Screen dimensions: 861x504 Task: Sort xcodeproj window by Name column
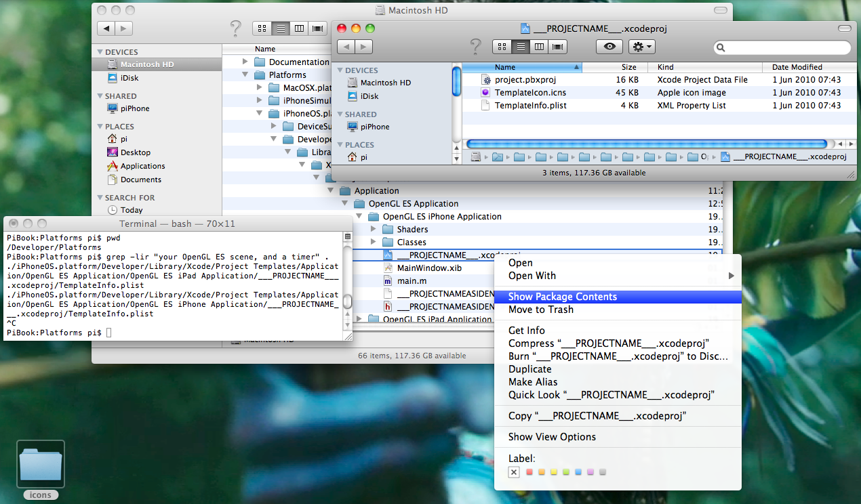[x=522, y=67]
